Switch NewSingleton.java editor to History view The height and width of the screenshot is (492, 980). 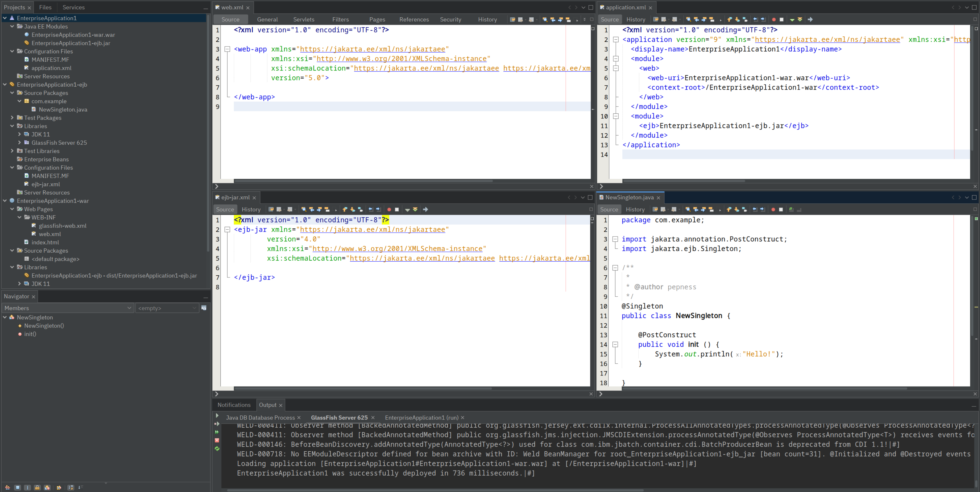pyautogui.click(x=635, y=209)
